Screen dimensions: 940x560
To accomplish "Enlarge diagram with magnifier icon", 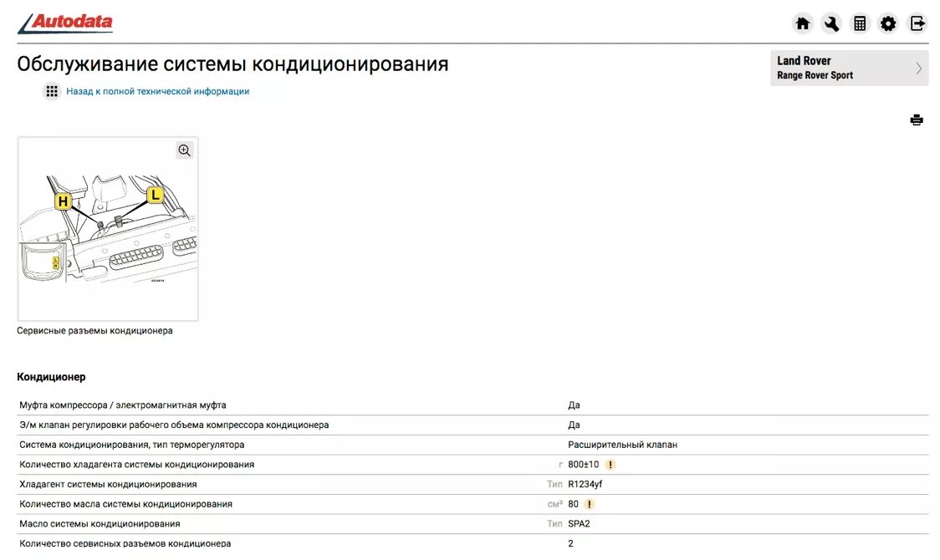I will tap(184, 150).
